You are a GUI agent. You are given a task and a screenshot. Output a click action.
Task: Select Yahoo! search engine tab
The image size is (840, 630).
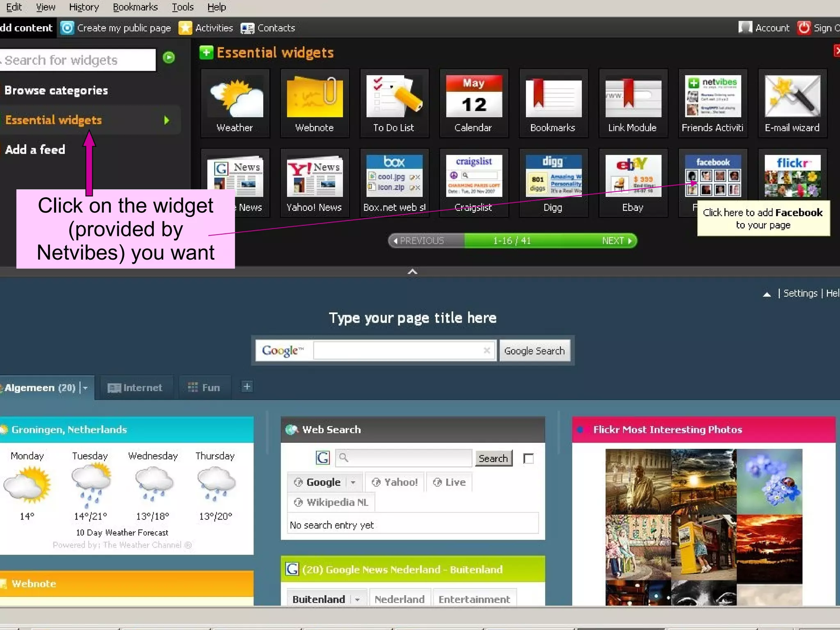pos(395,482)
